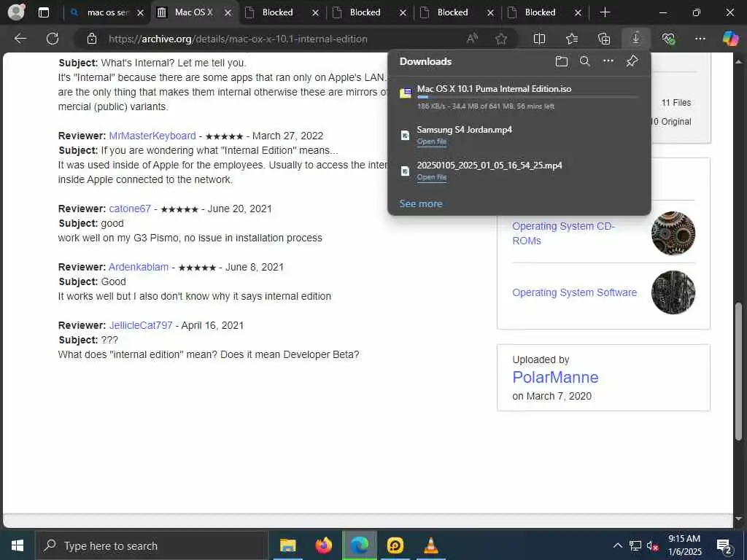This screenshot has height=560, width=747.
Task: Close the last Blocked tab
Action: point(578,13)
